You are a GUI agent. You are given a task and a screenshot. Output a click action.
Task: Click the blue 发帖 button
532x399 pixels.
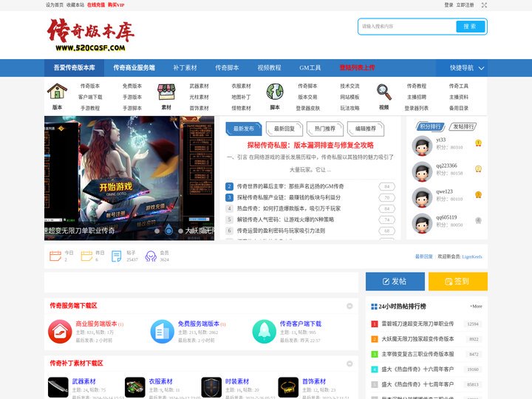tap(395, 282)
